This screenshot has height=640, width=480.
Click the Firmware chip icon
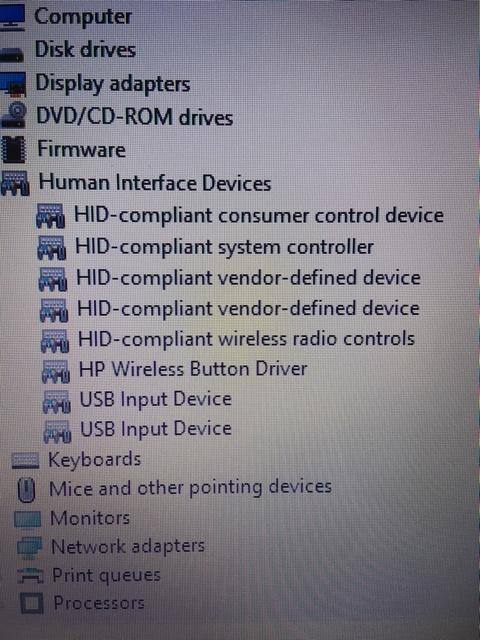[13, 149]
